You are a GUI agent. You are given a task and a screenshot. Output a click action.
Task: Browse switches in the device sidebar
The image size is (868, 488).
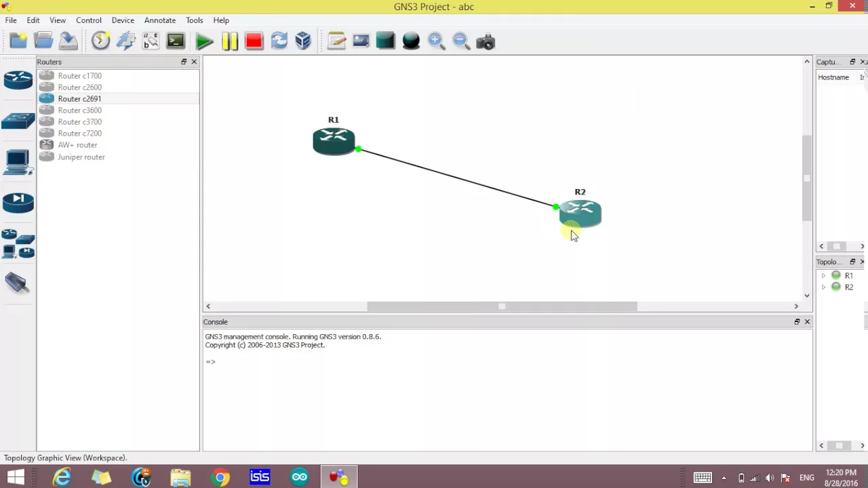[18, 121]
